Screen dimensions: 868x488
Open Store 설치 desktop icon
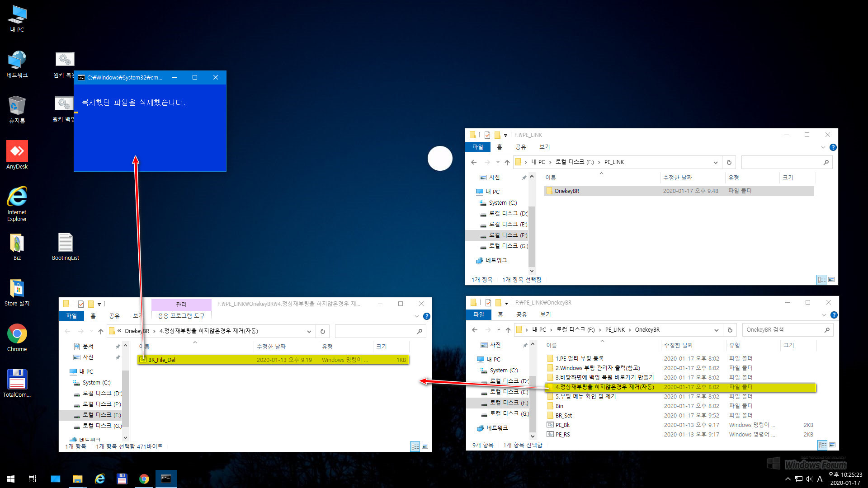tap(17, 293)
